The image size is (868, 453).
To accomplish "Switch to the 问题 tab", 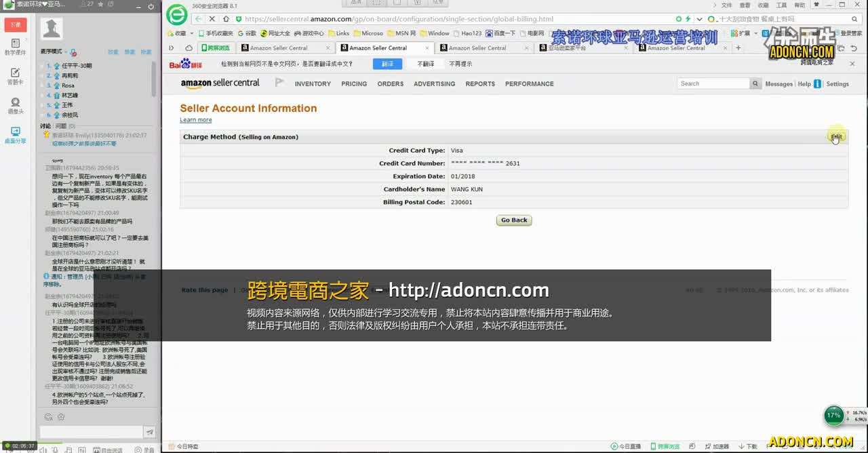I will pos(64,126).
